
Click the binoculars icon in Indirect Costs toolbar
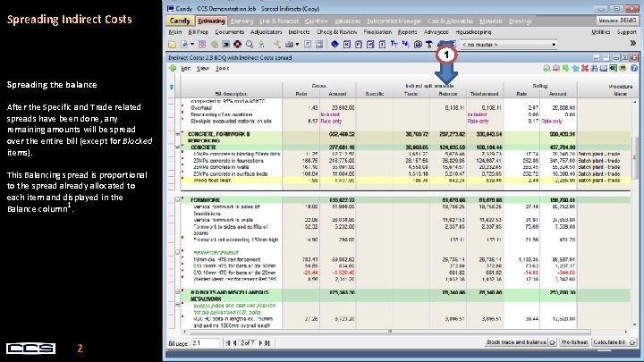[594, 68]
